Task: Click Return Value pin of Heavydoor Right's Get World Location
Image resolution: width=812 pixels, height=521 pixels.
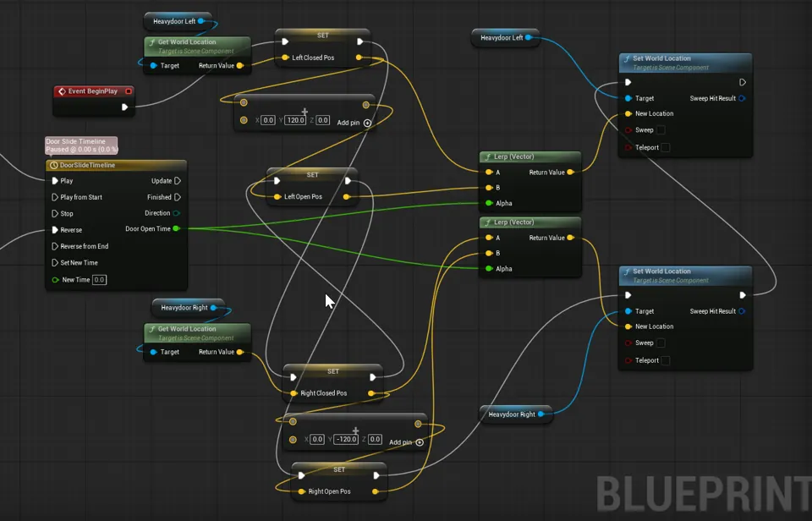Action: point(239,352)
